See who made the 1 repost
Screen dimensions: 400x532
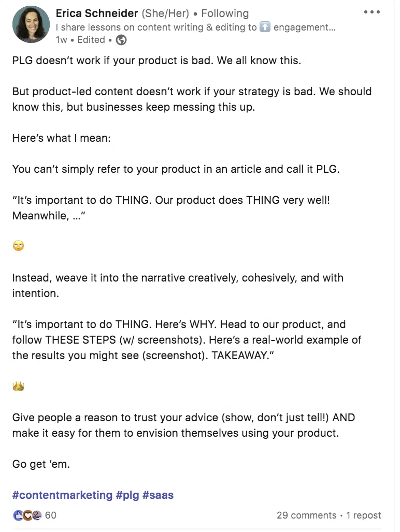364,515
